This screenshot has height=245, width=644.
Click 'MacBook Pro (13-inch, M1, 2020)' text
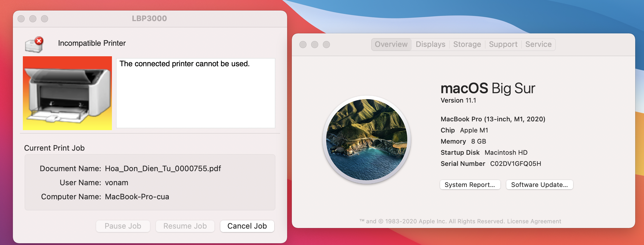[493, 119]
